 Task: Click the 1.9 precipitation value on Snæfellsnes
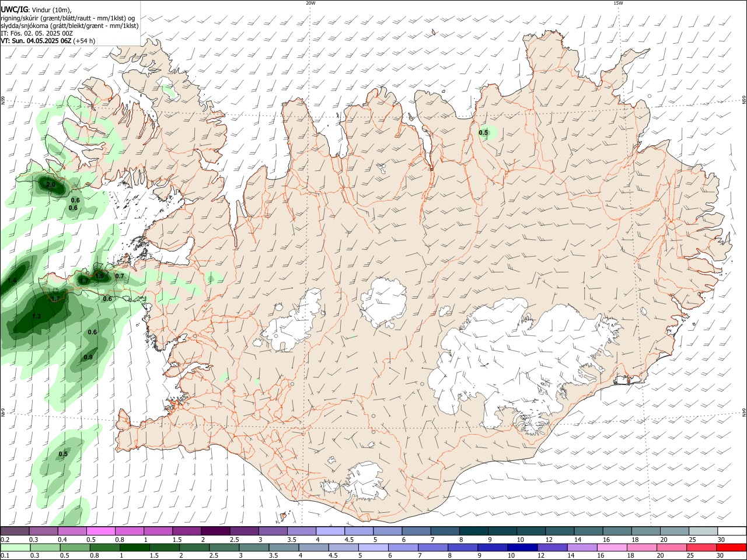99,276
